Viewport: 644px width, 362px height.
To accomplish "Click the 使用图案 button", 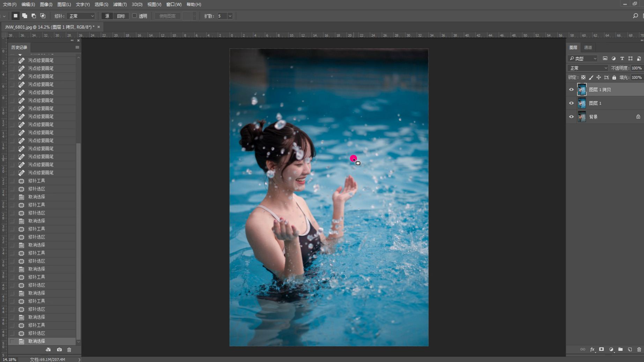I will (x=168, y=16).
